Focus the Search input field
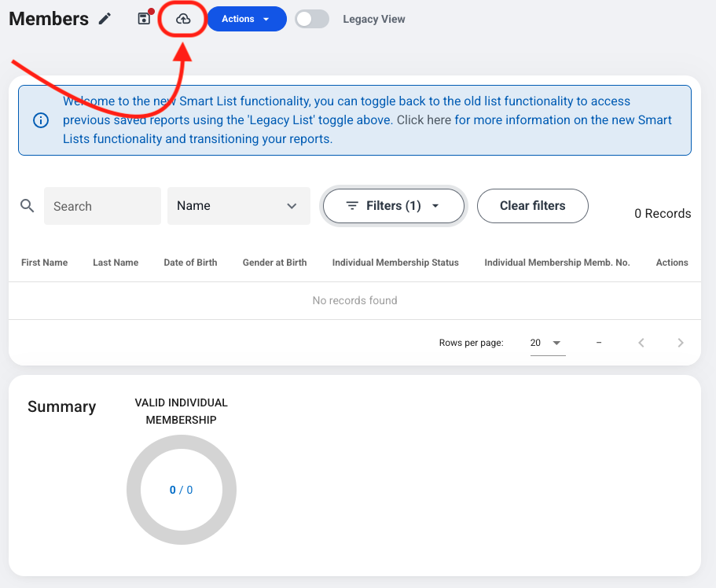716x588 pixels. (102, 206)
